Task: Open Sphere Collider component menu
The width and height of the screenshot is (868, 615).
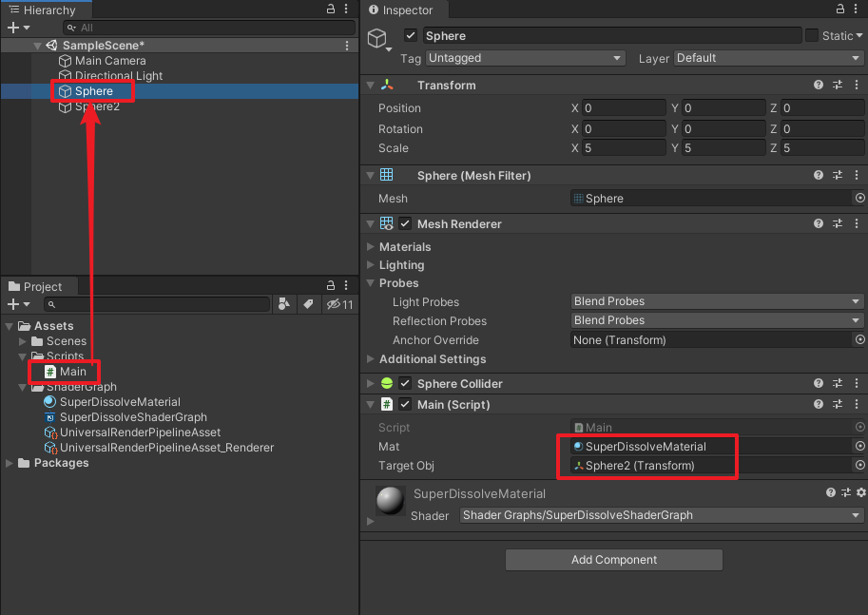Action: tap(857, 383)
